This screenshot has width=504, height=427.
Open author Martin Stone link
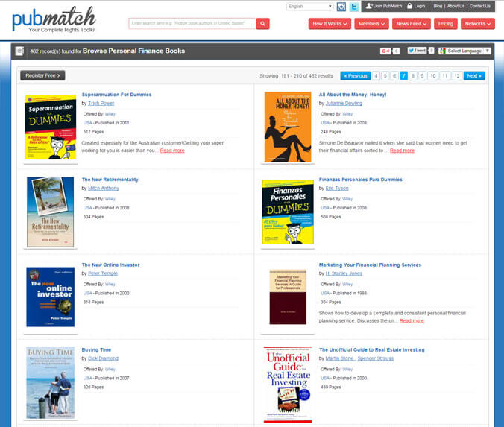[340, 358]
